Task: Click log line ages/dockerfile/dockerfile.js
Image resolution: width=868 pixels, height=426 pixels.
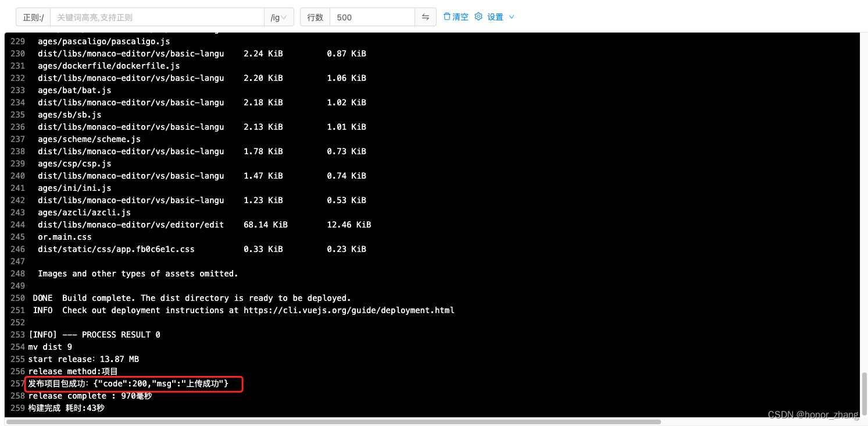Action: pos(109,66)
